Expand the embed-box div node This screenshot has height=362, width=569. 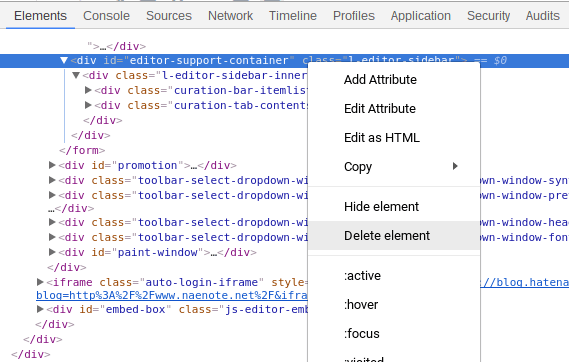click(x=40, y=309)
